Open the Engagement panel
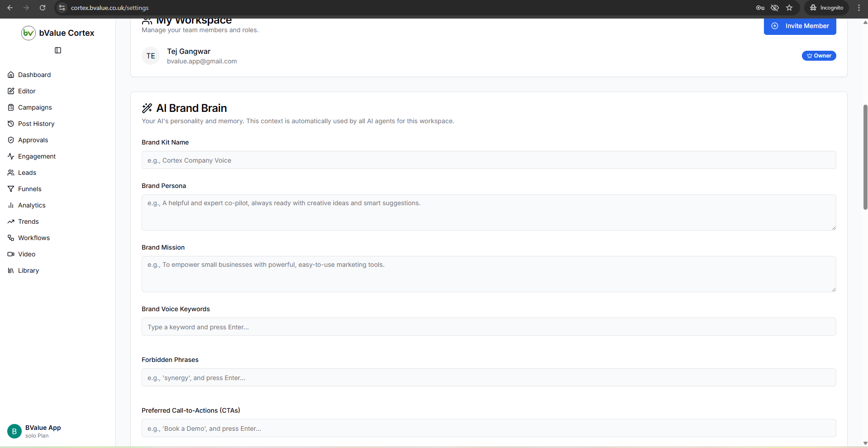The height and width of the screenshot is (448, 868). click(x=37, y=156)
